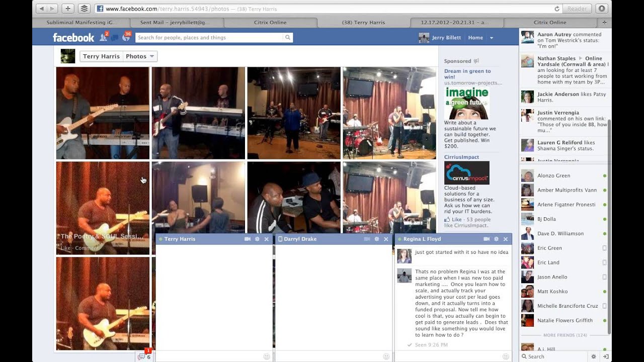
Task: Start video call in Regina L Floyd chat
Action: tap(487, 239)
